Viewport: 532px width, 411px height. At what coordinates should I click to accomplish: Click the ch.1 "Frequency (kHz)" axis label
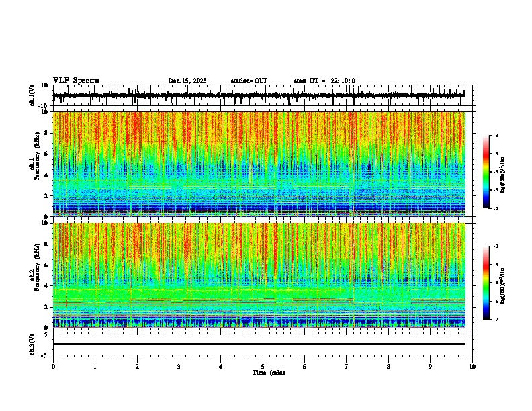coord(37,156)
